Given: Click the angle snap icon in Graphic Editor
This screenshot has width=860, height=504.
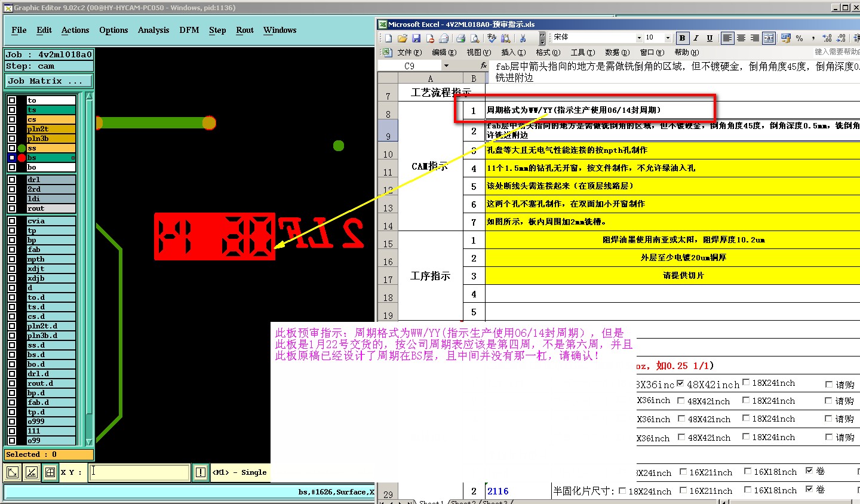Looking at the screenshot, I should coord(32,472).
